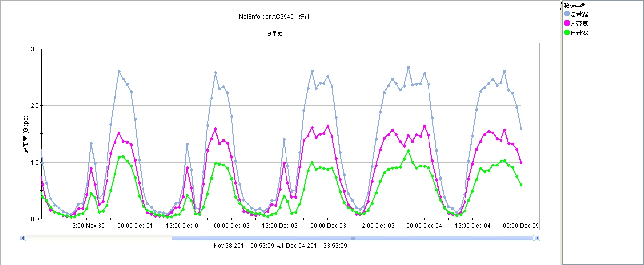Click the 12:00 Nov 30 x-axis label
This screenshot has height=265, width=644.
(87, 226)
